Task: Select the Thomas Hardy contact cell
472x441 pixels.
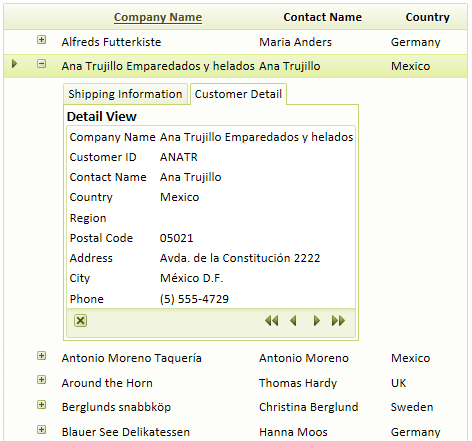Action: 298,383
